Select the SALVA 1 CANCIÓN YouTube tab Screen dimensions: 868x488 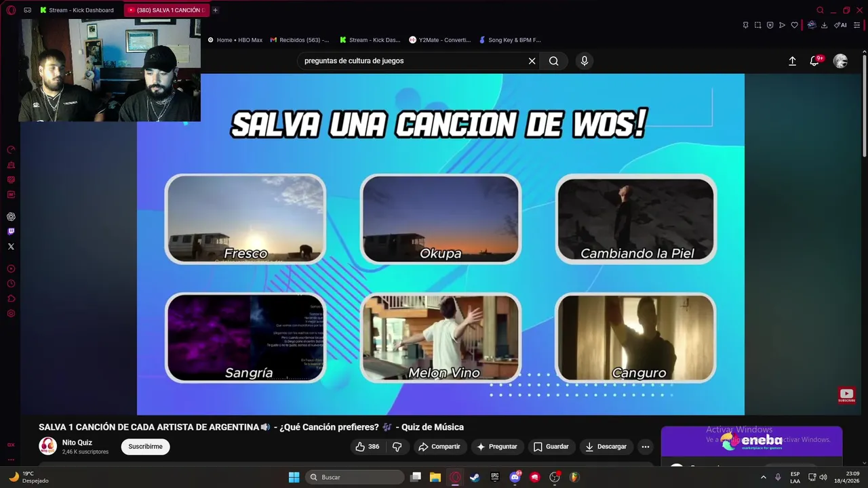coord(167,10)
